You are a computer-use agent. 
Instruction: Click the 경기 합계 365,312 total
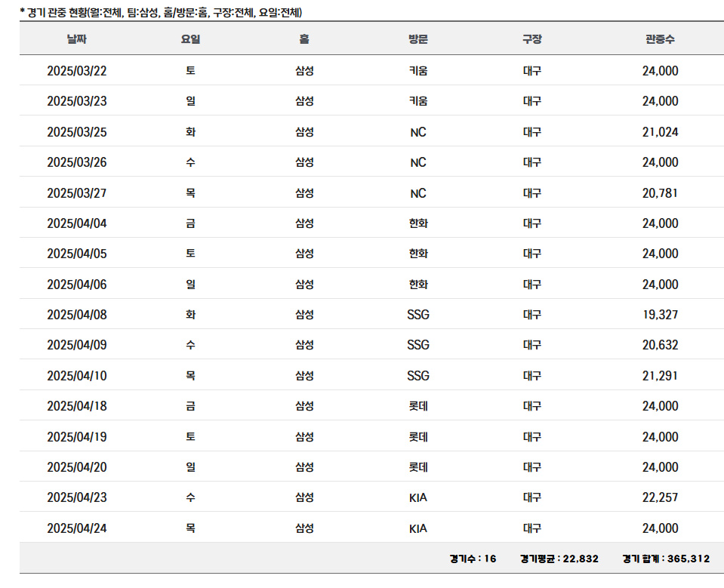click(x=666, y=559)
